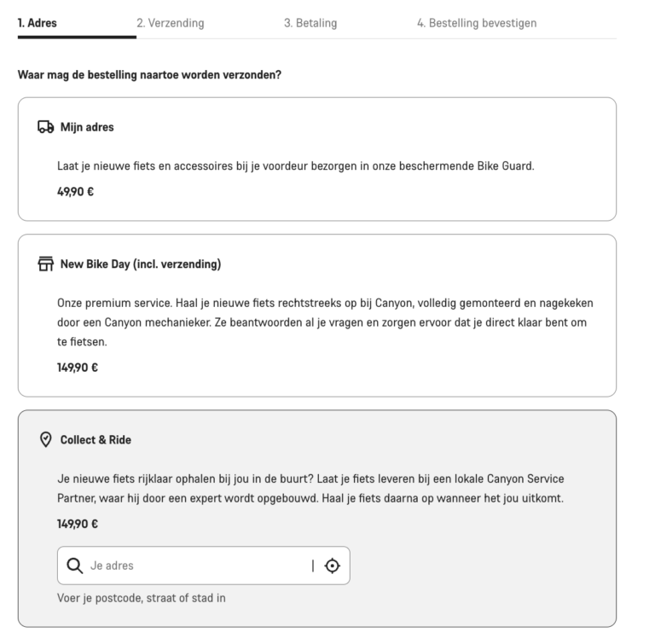Click the store icon beside New Bike Day

point(47,264)
